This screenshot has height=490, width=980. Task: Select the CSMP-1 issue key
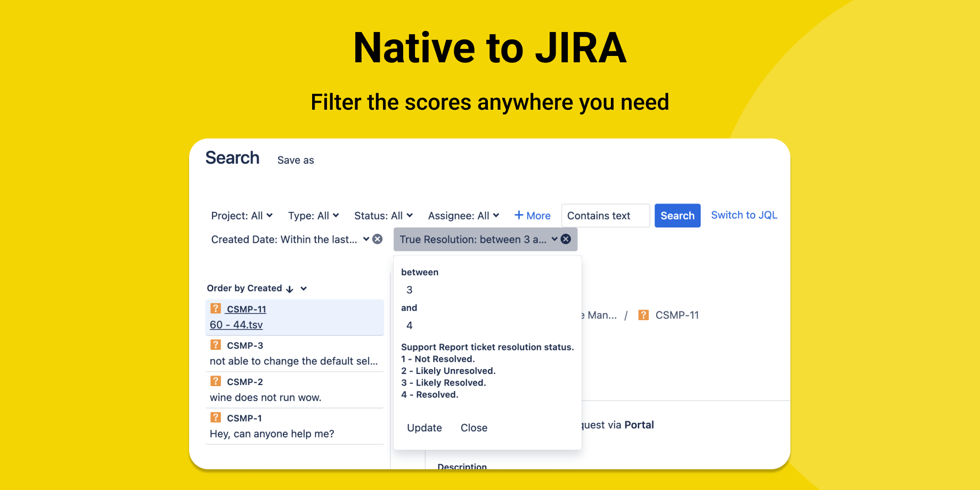pos(244,418)
